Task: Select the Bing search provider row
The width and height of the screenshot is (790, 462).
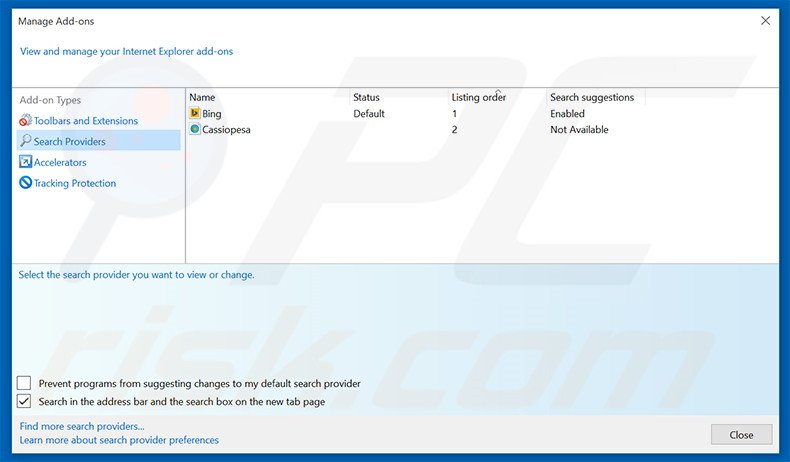Action: pos(416,113)
